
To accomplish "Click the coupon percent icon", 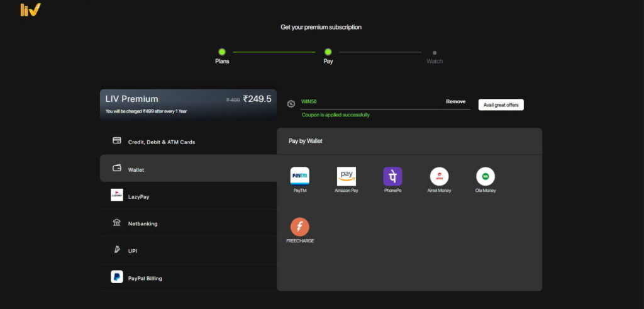I will click(x=291, y=104).
